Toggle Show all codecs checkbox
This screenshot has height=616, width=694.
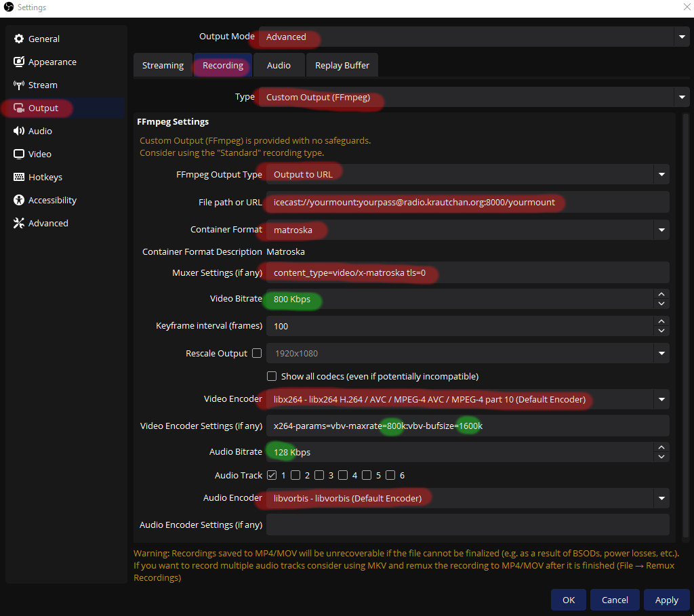(x=272, y=376)
